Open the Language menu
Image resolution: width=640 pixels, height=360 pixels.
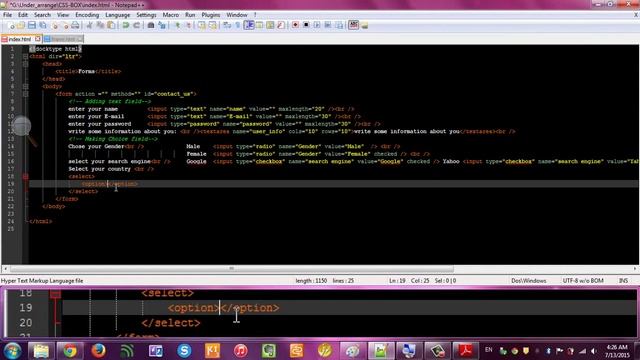118,15
